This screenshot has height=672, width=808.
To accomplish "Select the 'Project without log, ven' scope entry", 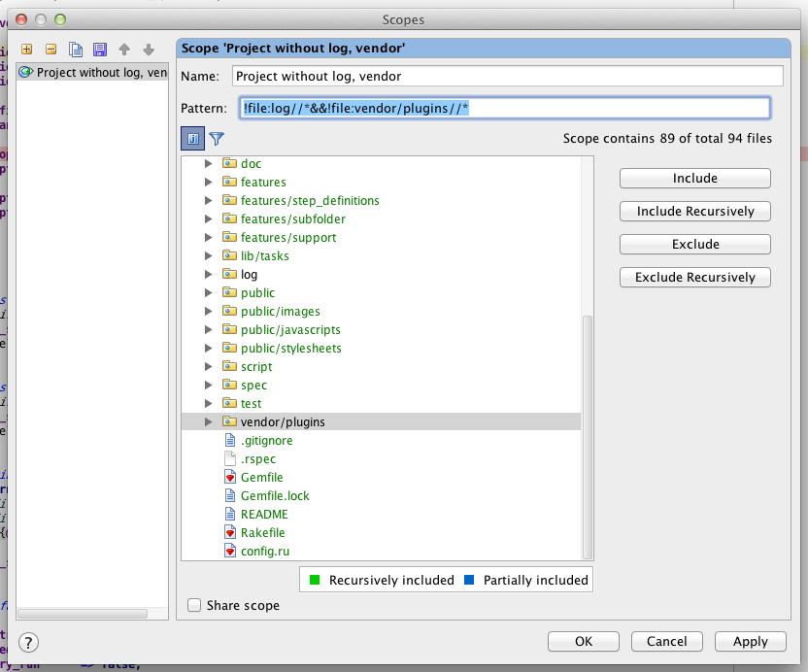I will pyautogui.click(x=93, y=72).
